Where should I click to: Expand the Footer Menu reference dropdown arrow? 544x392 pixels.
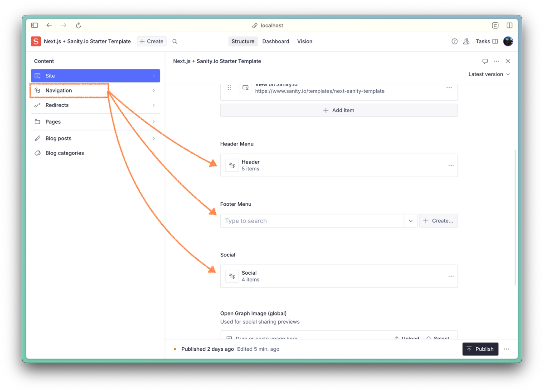point(410,221)
